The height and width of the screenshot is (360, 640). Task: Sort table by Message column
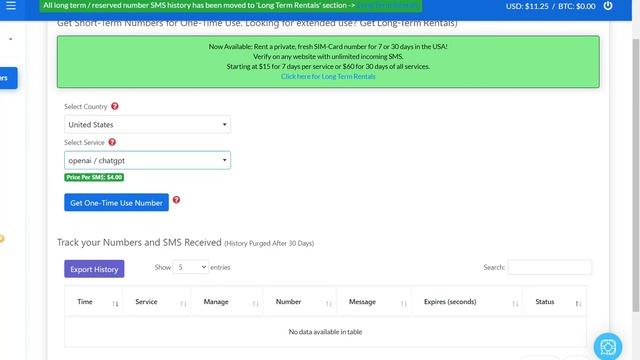(374, 302)
